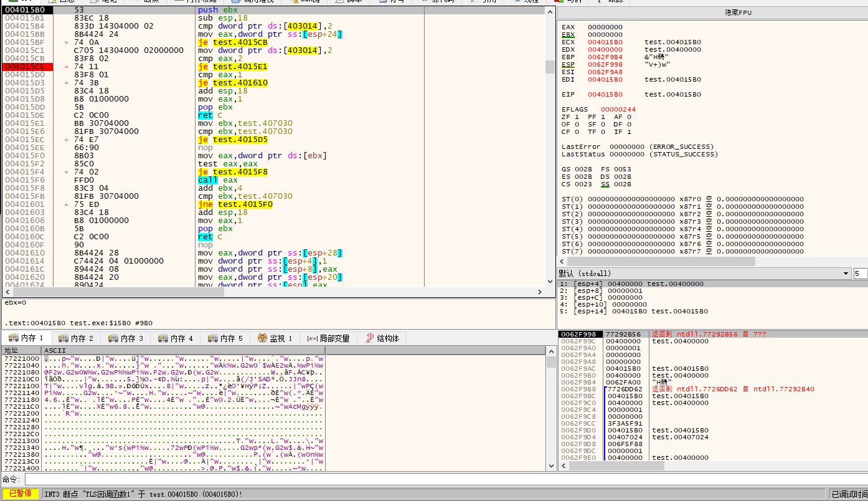Select the EDX register value 00400000
The width and height of the screenshot is (868, 501).
pyautogui.click(x=605, y=50)
